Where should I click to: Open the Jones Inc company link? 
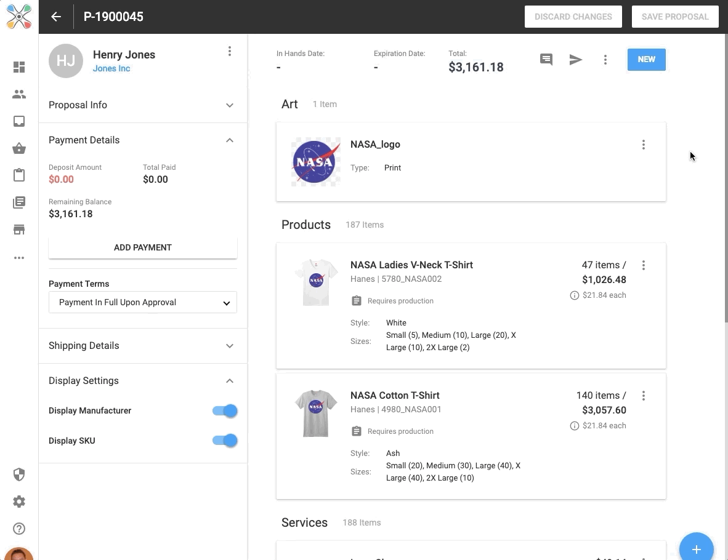(x=111, y=68)
